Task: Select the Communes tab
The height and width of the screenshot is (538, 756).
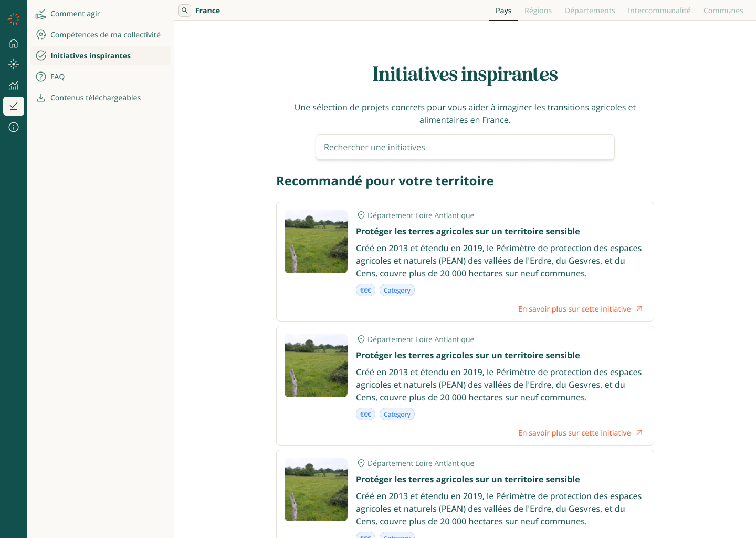Action: [723, 11]
